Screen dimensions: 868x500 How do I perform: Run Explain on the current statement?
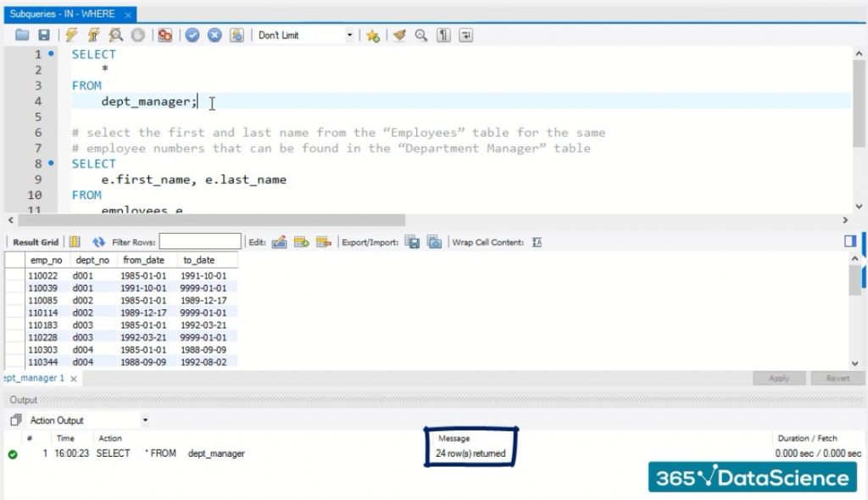[115, 36]
